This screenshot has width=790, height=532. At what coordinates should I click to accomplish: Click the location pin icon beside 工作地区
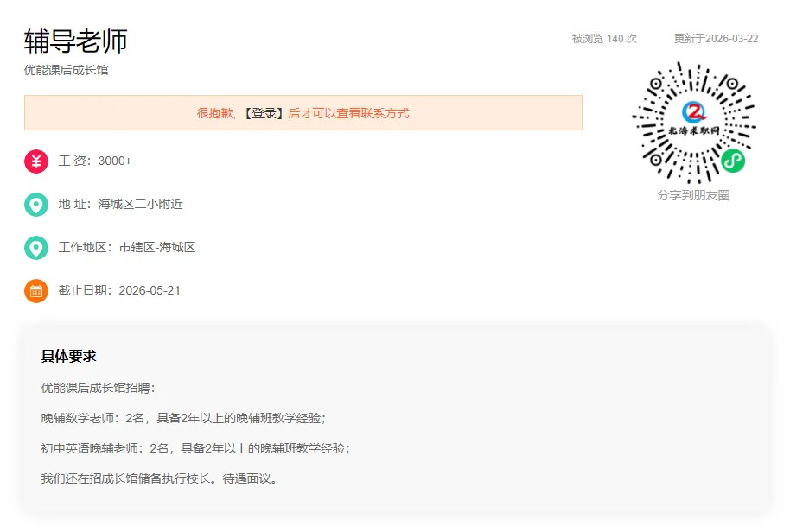tap(36, 248)
